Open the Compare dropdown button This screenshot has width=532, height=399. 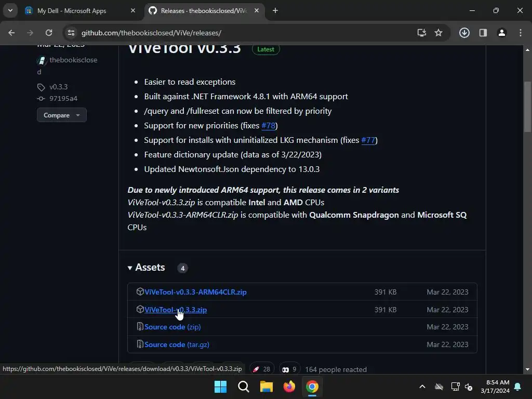[x=62, y=115]
